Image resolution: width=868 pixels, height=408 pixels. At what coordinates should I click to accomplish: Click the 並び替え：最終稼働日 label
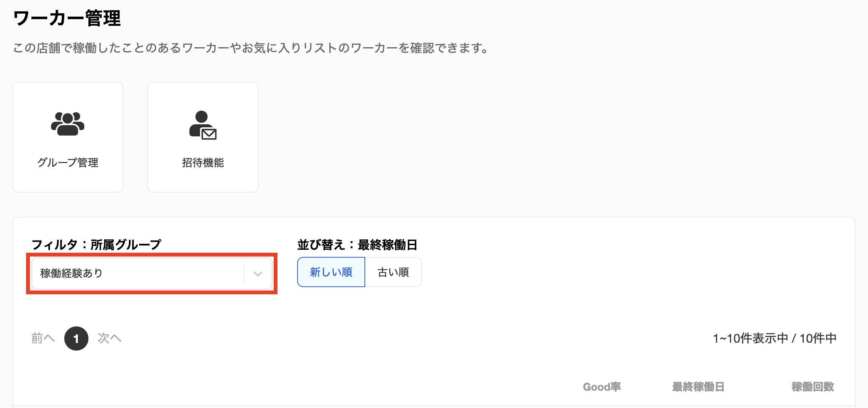click(357, 245)
